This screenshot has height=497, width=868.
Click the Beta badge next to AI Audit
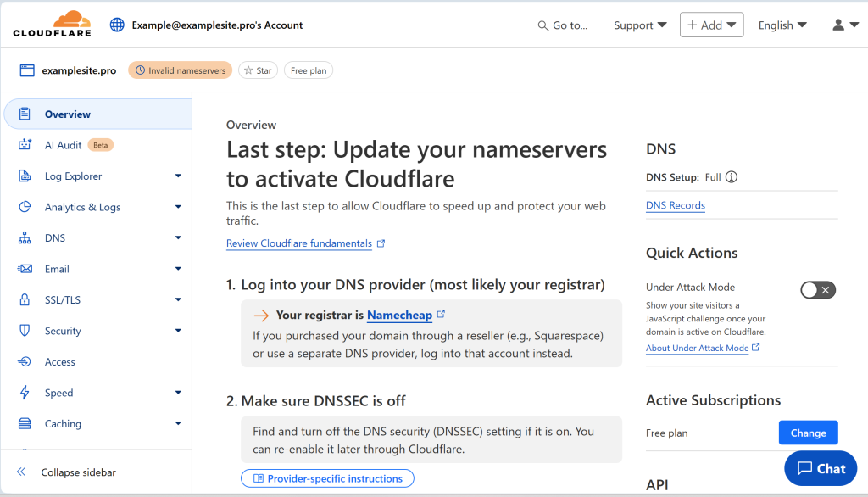point(101,145)
